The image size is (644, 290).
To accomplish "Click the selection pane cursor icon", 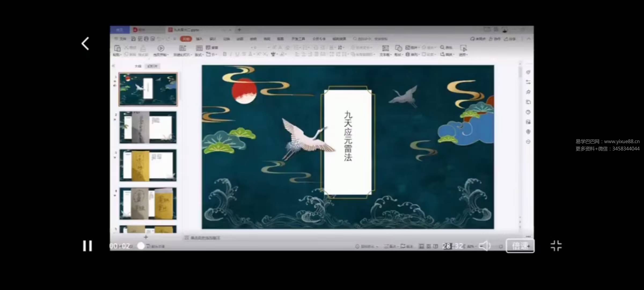I will (x=463, y=49).
